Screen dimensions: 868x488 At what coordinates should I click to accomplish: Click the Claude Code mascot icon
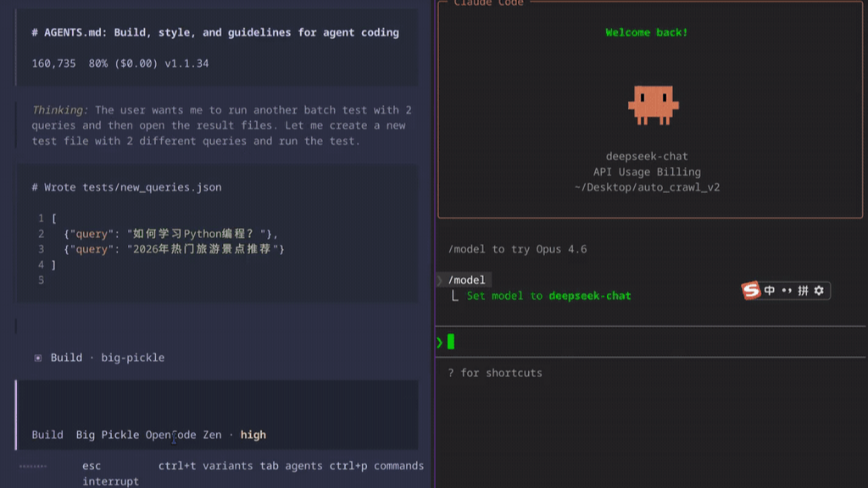point(654,104)
